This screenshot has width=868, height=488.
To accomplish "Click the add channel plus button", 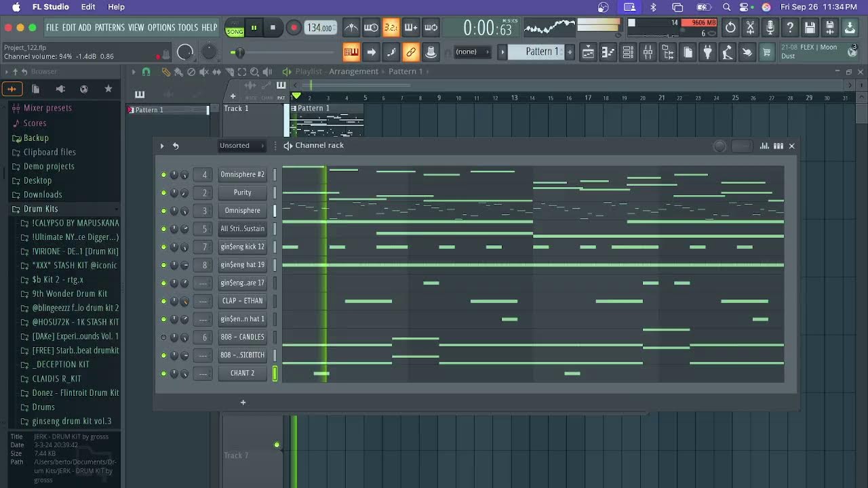I will pos(243,403).
